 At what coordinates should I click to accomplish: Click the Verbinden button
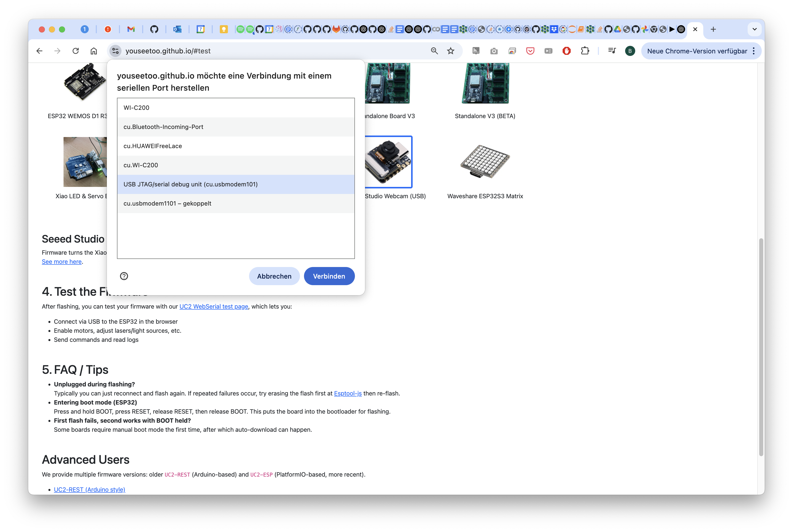(329, 276)
